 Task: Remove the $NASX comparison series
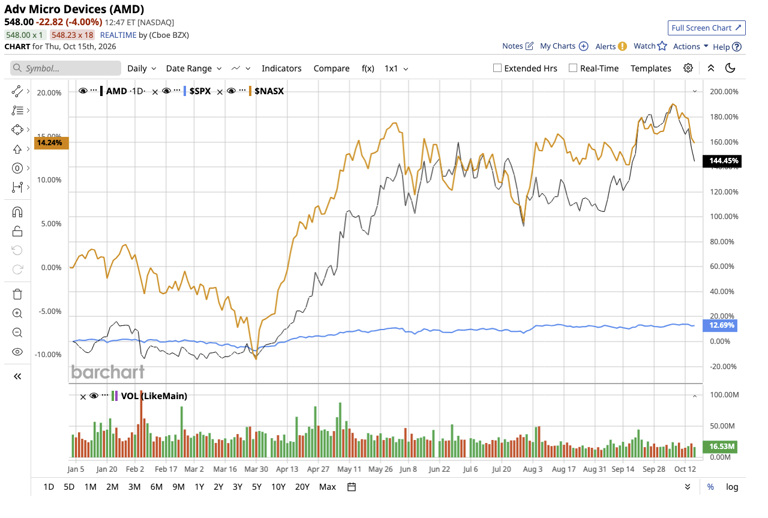(x=220, y=92)
